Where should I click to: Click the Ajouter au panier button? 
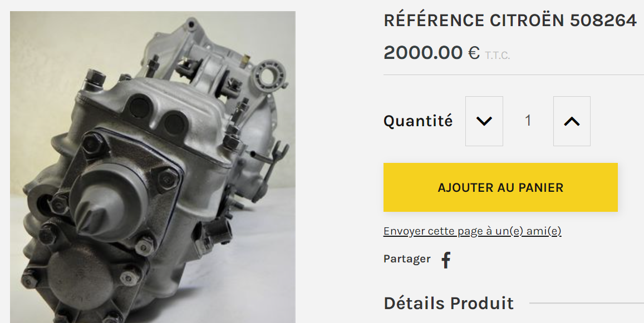(x=500, y=187)
